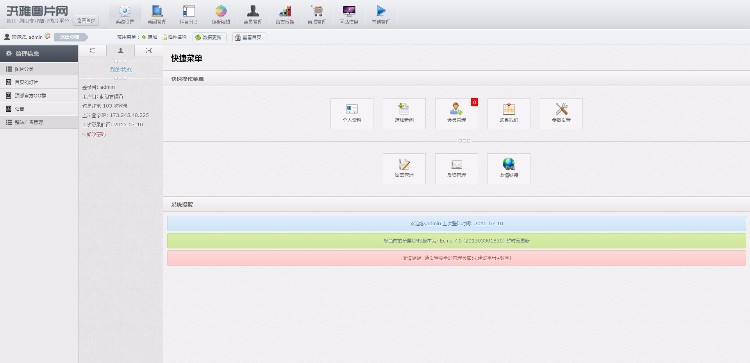Click the user icon before the admin name
The height and width of the screenshot is (363, 750).
tap(7, 37)
